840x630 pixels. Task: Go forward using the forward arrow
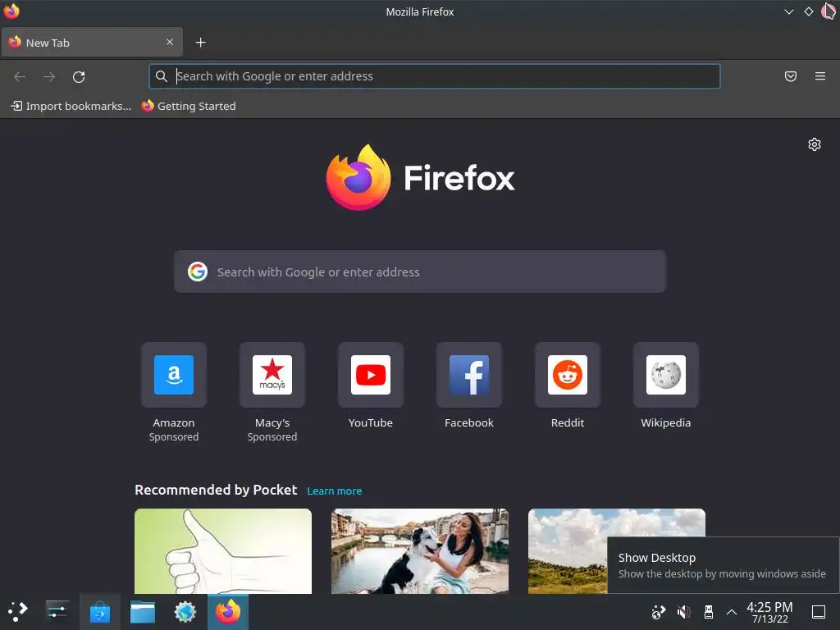point(49,76)
